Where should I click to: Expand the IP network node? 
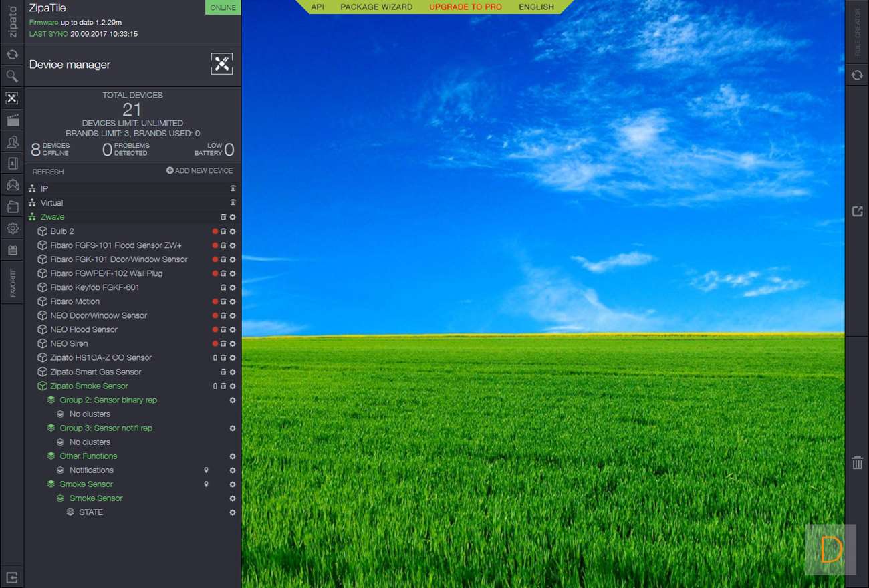(x=32, y=189)
